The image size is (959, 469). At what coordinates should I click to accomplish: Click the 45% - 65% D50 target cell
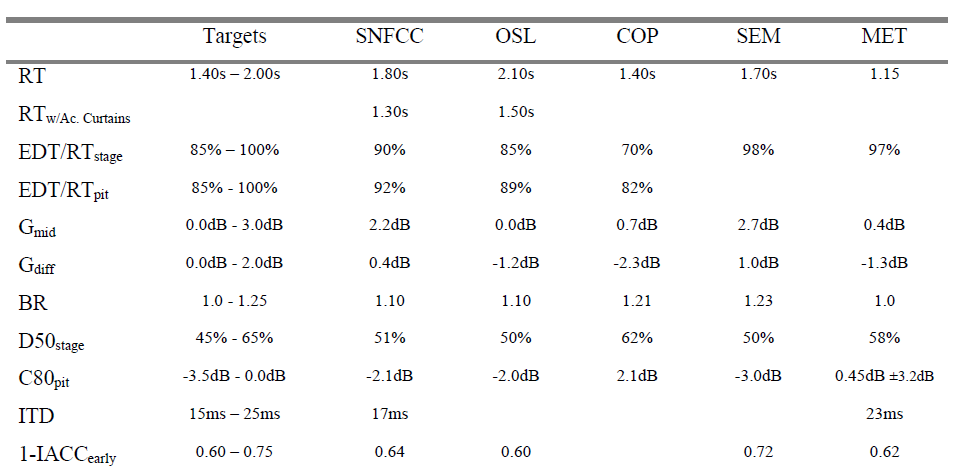pos(234,338)
